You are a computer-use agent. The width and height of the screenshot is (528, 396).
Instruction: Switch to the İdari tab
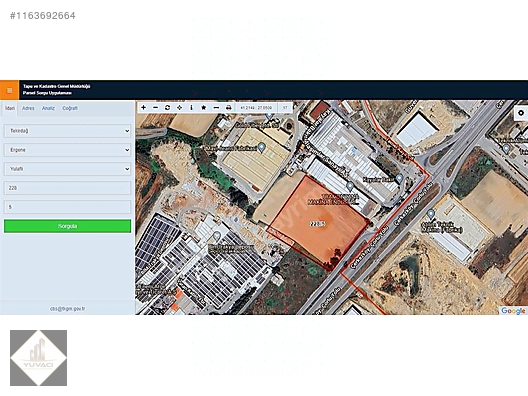click(x=10, y=108)
